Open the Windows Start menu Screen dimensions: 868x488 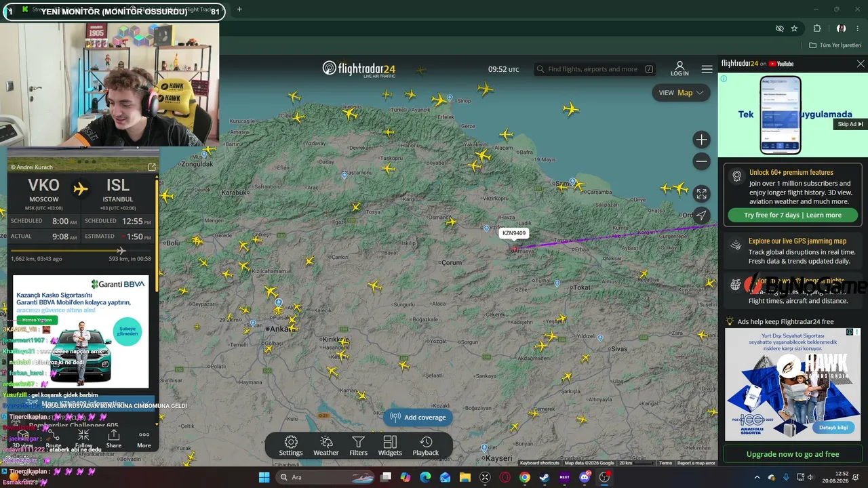click(x=264, y=477)
